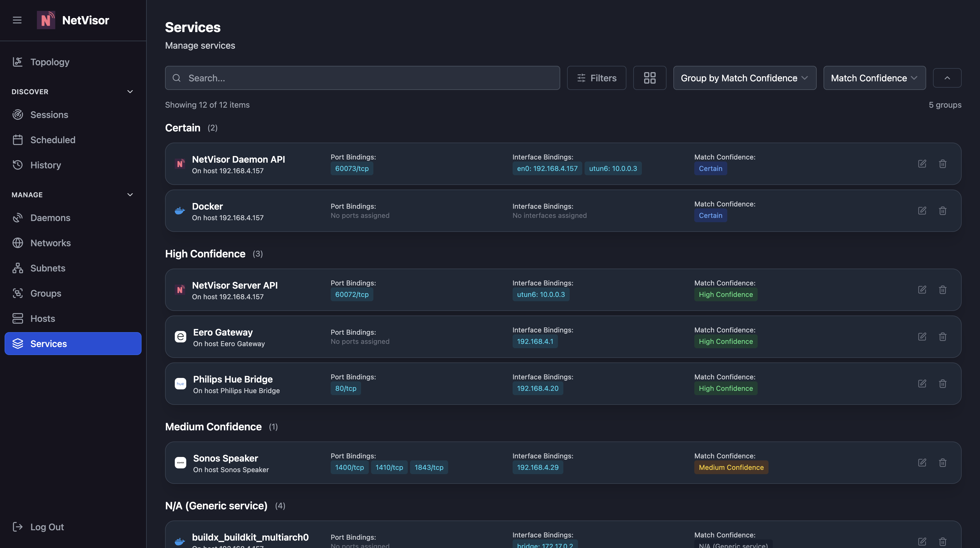Click utun6: 10.0.0.3 tag on Daemon API
The height and width of the screenshot is (548, 980).
(x=613, y=169)
